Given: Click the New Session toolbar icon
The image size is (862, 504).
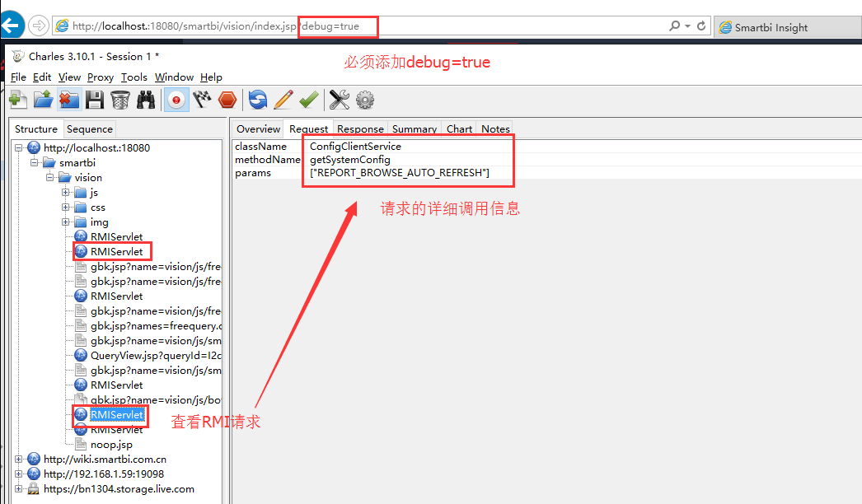Looking at the screenshot, I should coord(18,100).
